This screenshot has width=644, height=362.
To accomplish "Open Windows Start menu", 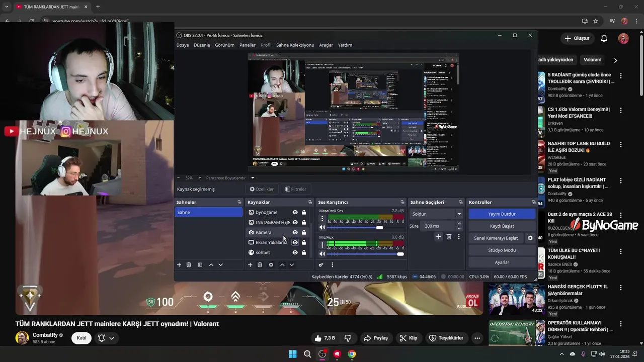I will (x=292, y=354).
